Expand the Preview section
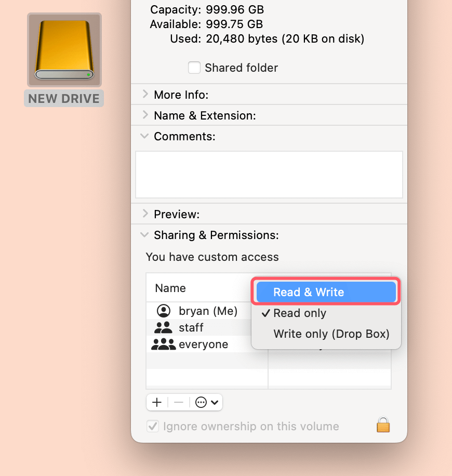Image resolution: width=452 pixels, height=476 pixels. click(144, 214)
